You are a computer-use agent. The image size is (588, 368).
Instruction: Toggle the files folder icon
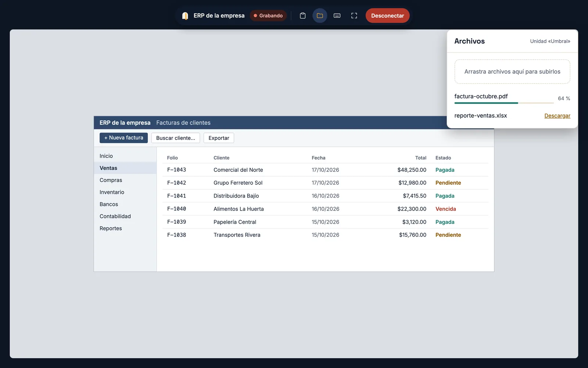point(320,15)
